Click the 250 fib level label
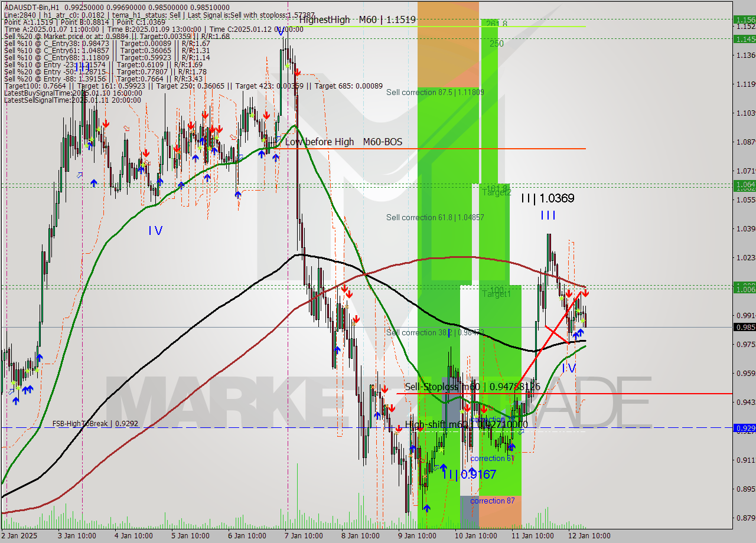 coord(496,43)
